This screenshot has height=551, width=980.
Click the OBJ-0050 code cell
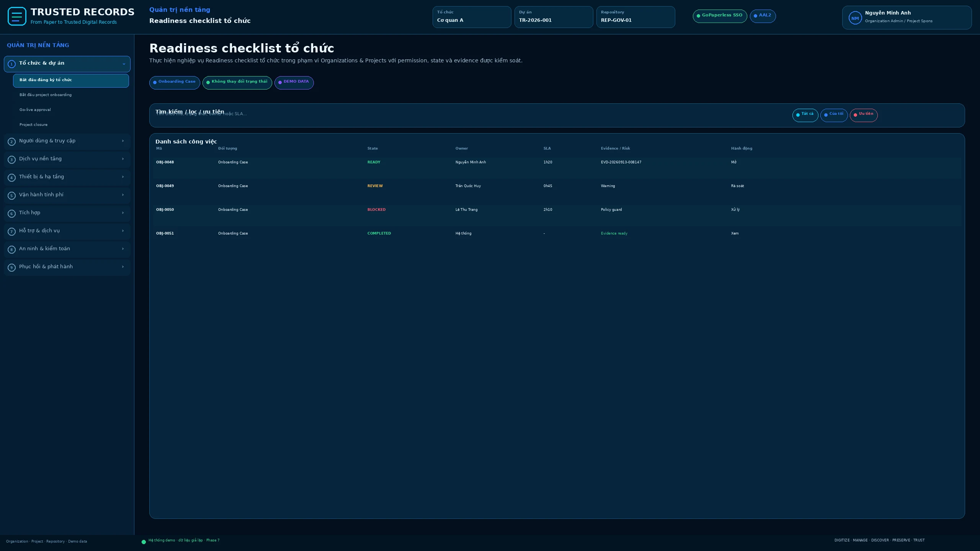(165, 210)
